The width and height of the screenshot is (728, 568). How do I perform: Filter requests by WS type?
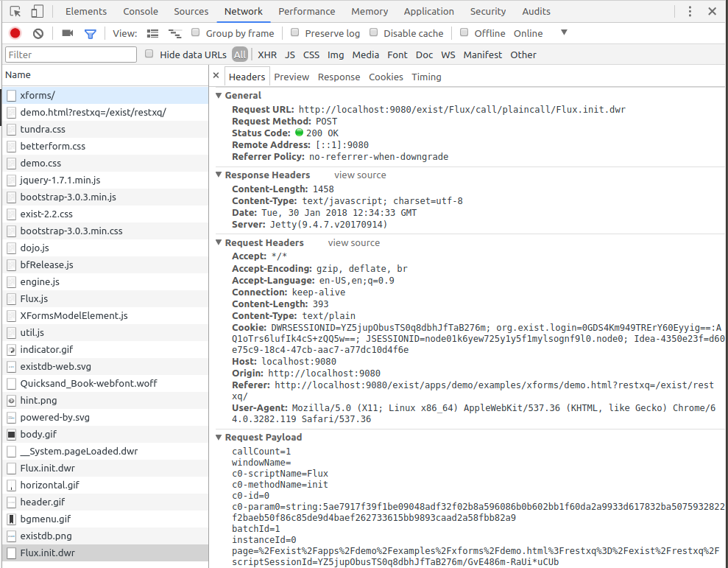[448, 55]
